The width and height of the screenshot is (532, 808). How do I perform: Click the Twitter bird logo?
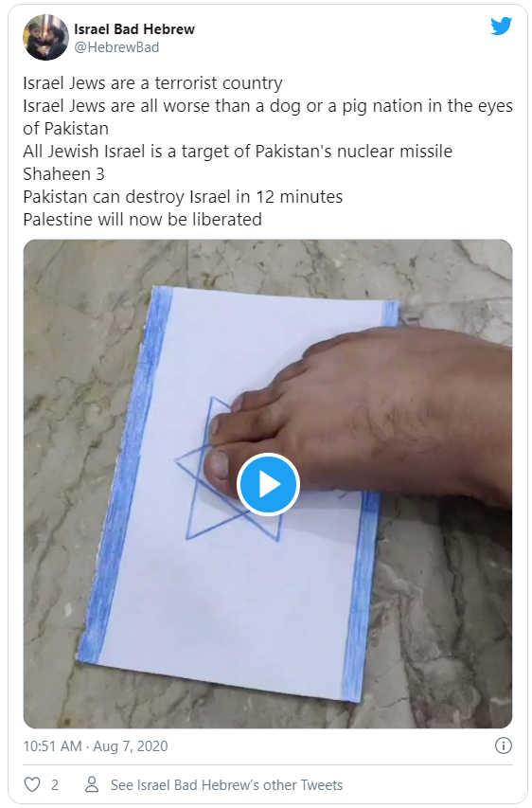(501, 26)
